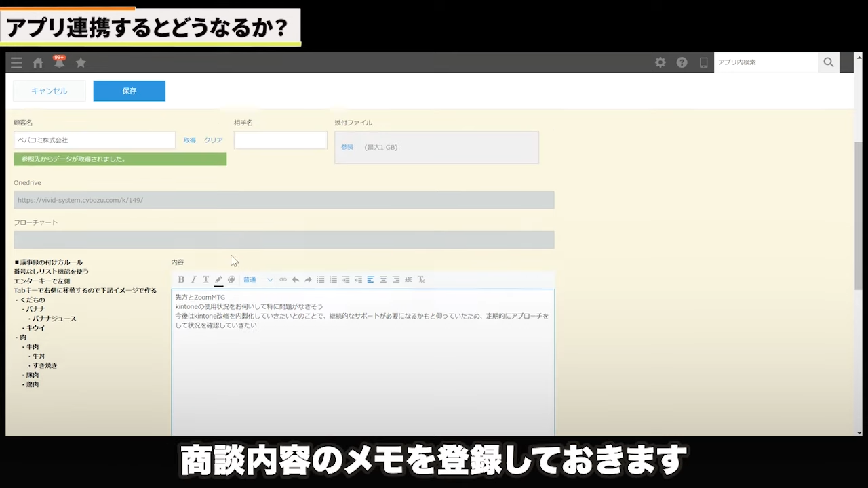Open the notifications bell

(x=60, y=62)
